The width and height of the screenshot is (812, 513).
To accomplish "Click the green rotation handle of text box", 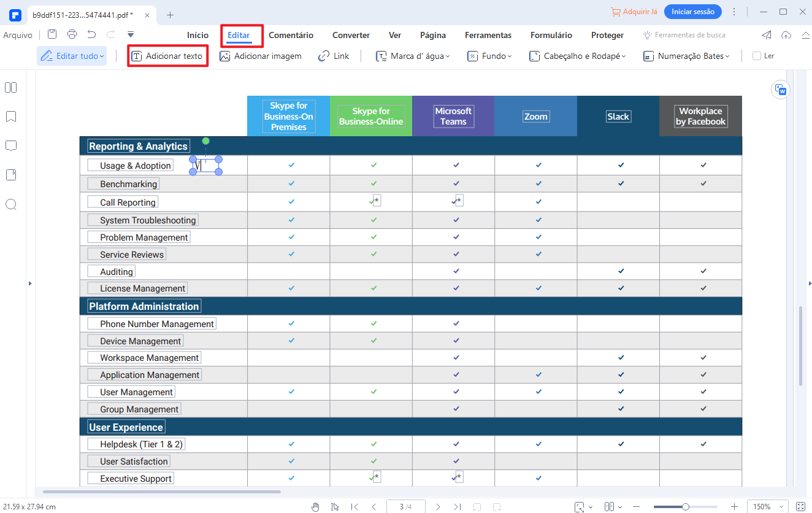I will pyautogui.click(x=206, y=141).
